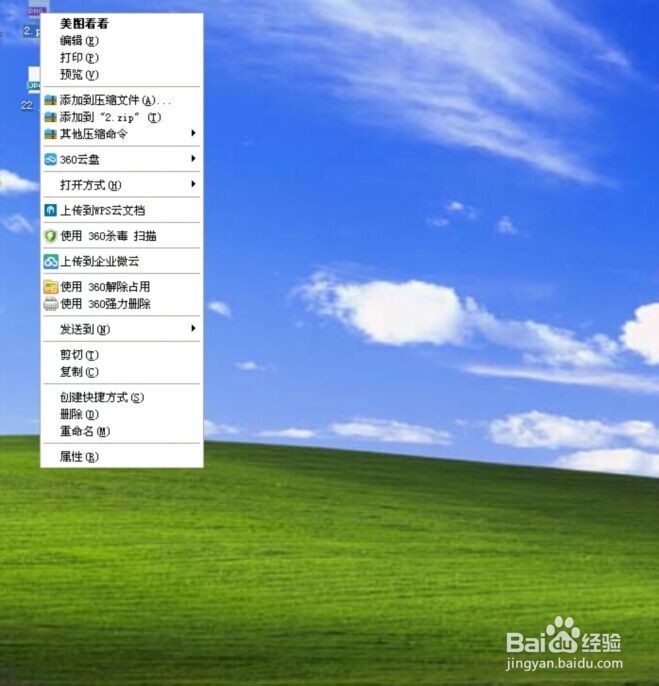This screenshot has height=686, width=659.
Task: Click the 其他压缩命令 archive icon
Action: click(x=51, y=134)
